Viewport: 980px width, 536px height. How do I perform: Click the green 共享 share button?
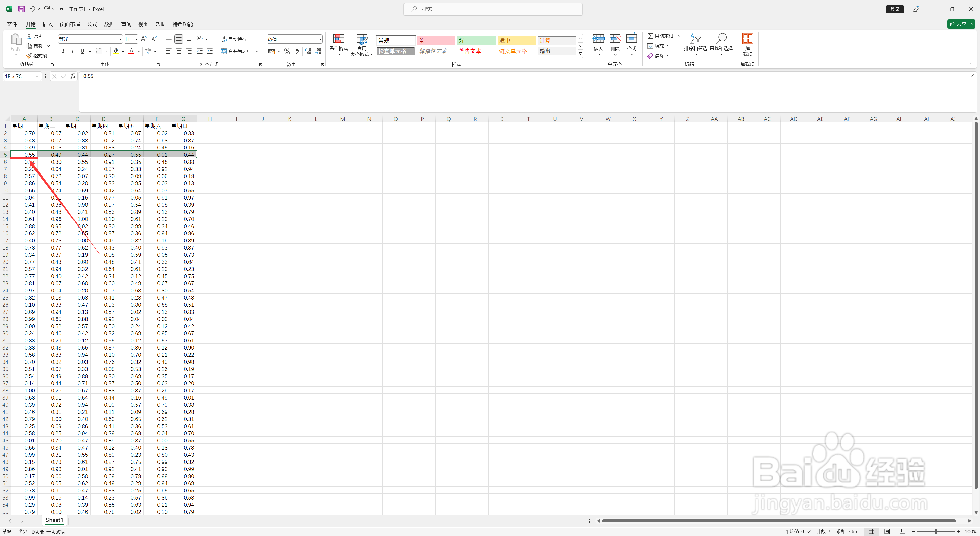pos(961,24)
